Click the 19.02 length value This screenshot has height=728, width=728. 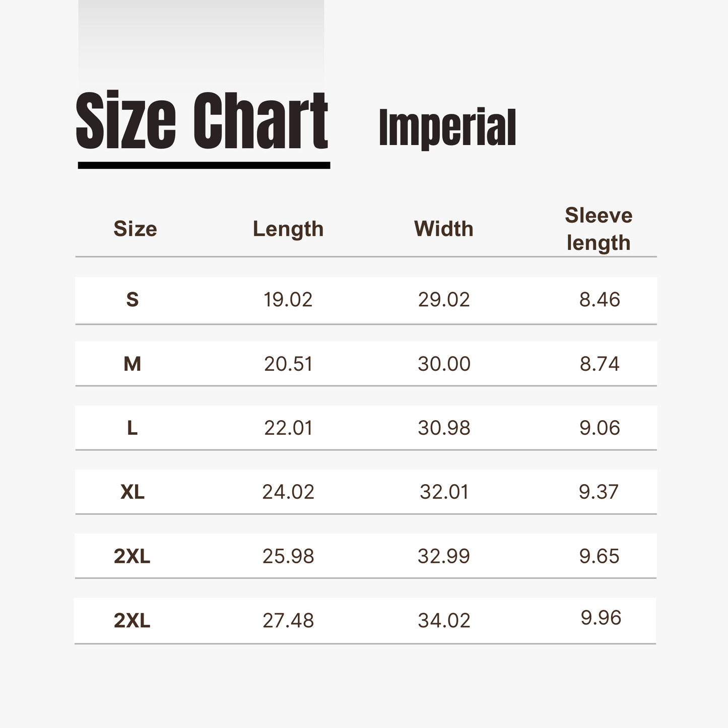tap(288, 300)
